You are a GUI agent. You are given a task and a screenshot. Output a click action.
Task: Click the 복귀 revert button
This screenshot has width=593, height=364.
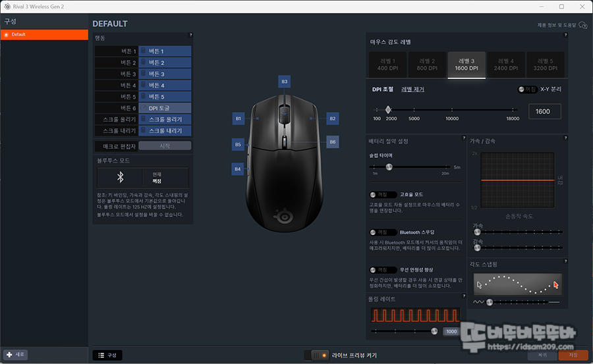[542, 355]
